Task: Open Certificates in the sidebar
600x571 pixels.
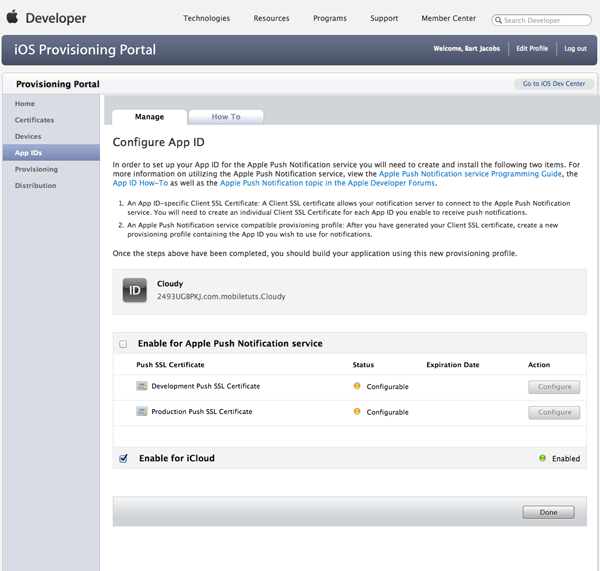Action: [51, 120]
